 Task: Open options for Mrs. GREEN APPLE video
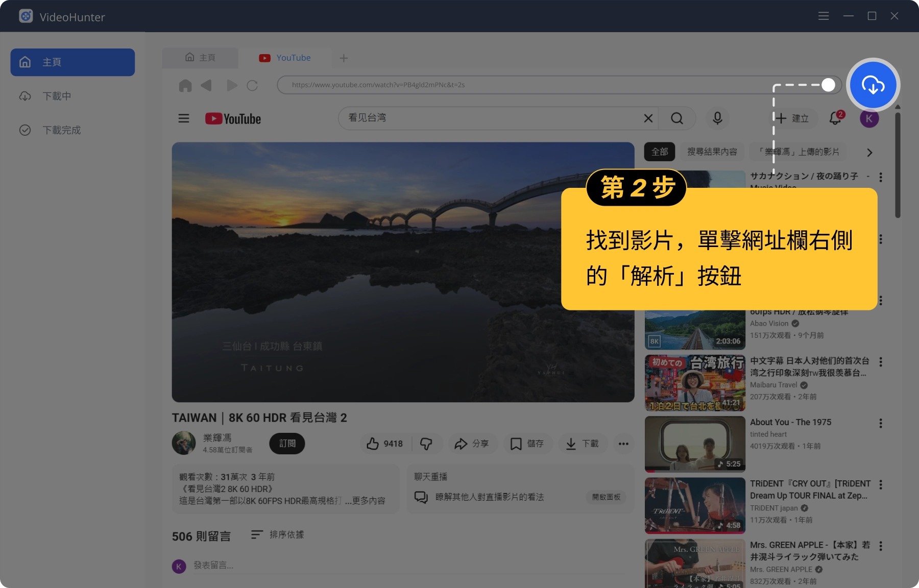click(881, 546)
